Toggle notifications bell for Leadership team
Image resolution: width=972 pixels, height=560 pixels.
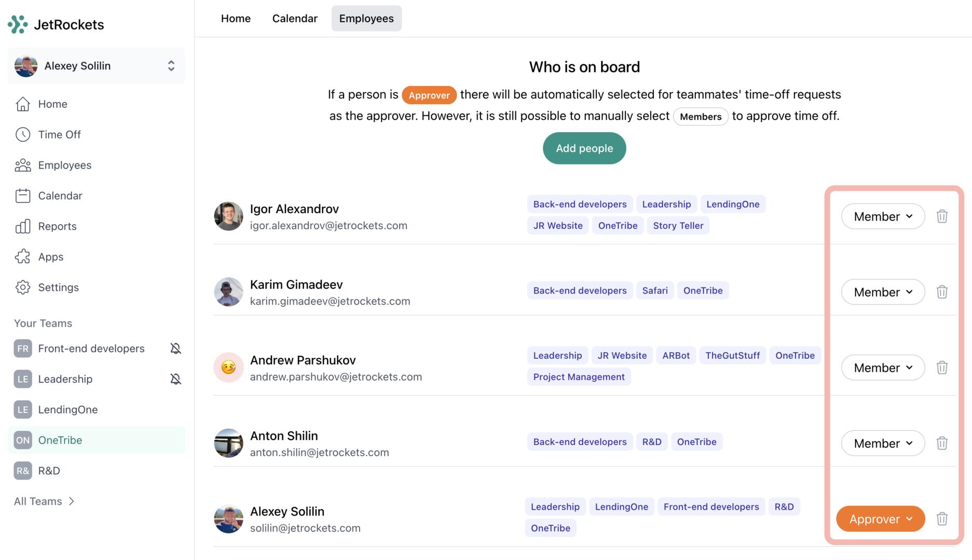(x=175, y=379)
